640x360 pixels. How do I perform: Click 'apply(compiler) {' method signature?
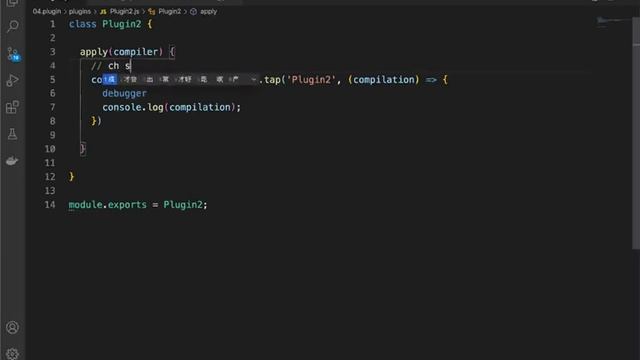click(127, 52)
